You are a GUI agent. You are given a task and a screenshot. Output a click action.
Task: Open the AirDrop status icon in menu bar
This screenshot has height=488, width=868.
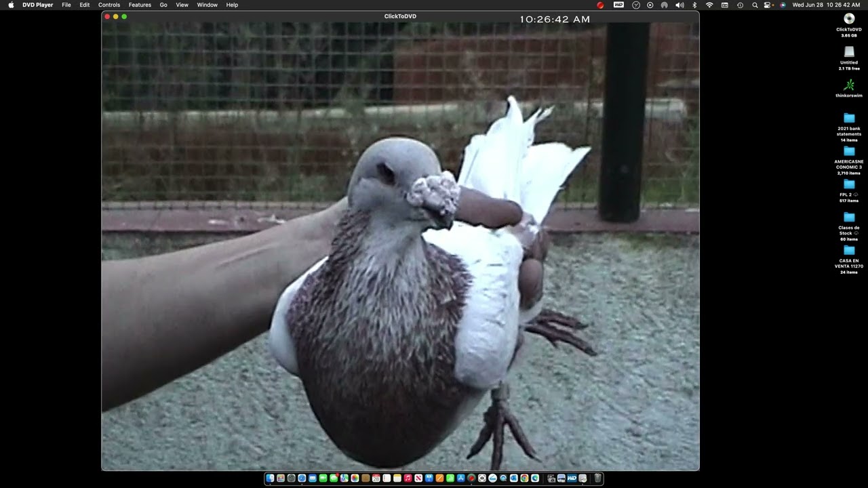point(665,5)
